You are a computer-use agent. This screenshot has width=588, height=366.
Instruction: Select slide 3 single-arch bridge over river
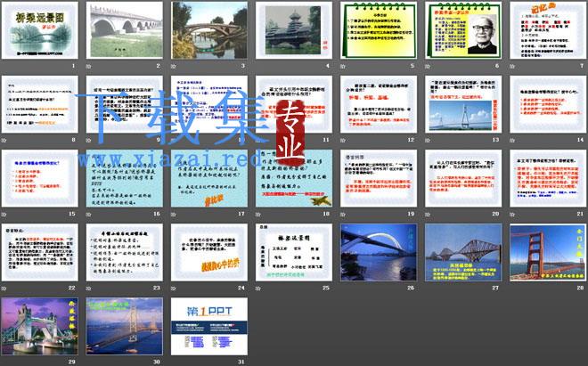(x=209, y=30)
